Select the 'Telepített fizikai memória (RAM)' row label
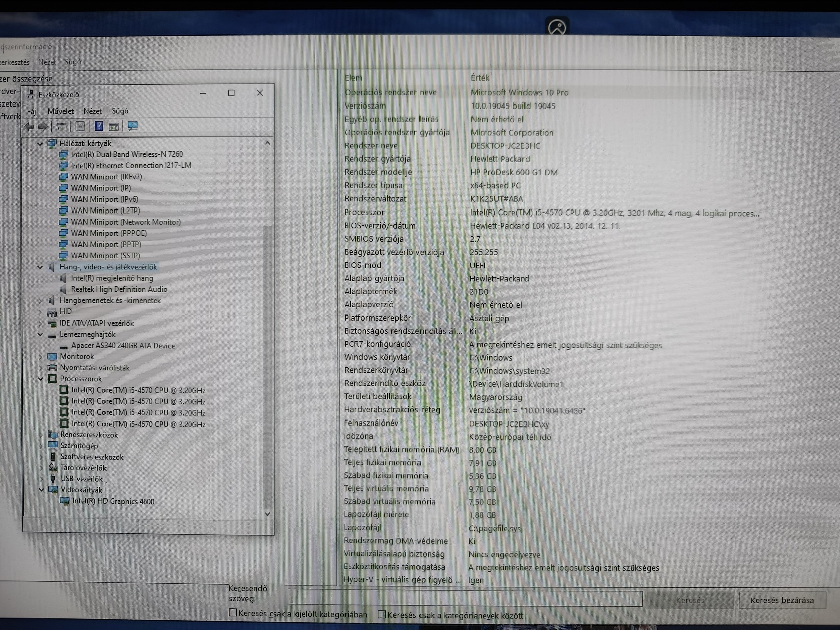The height and width of the screenshot is (630, 840). (401, 450)
